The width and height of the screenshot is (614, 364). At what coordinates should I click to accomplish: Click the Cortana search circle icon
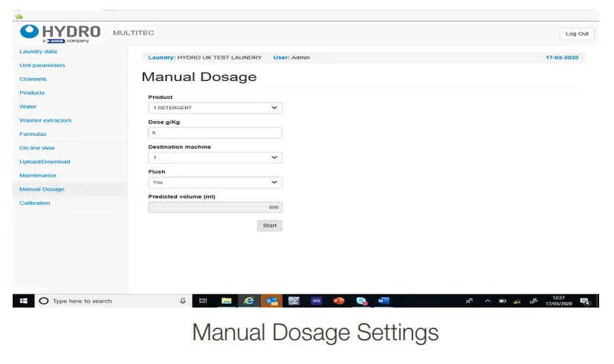(44, 301)
